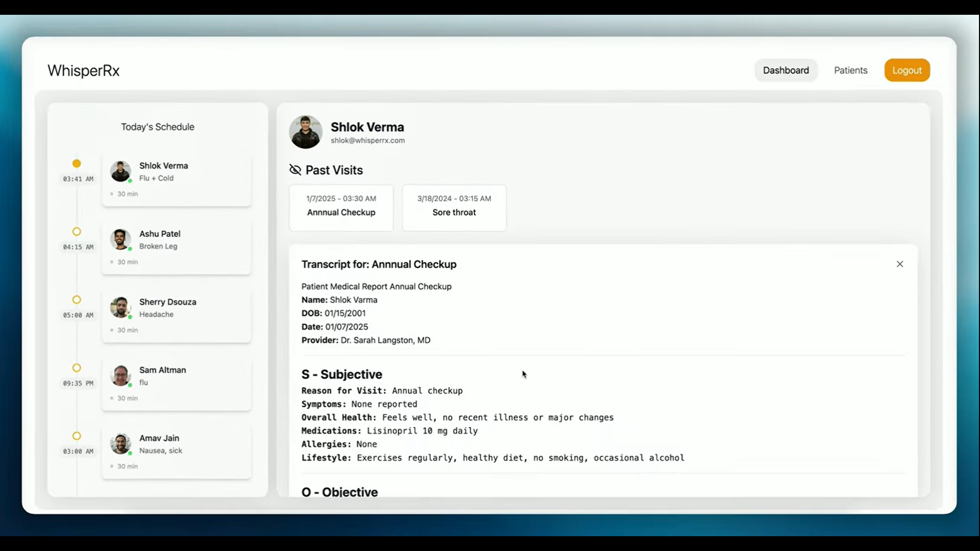Click Shlok Verma's large profile avatar
The width and height of the screenshot is (980, 551).
305,132
